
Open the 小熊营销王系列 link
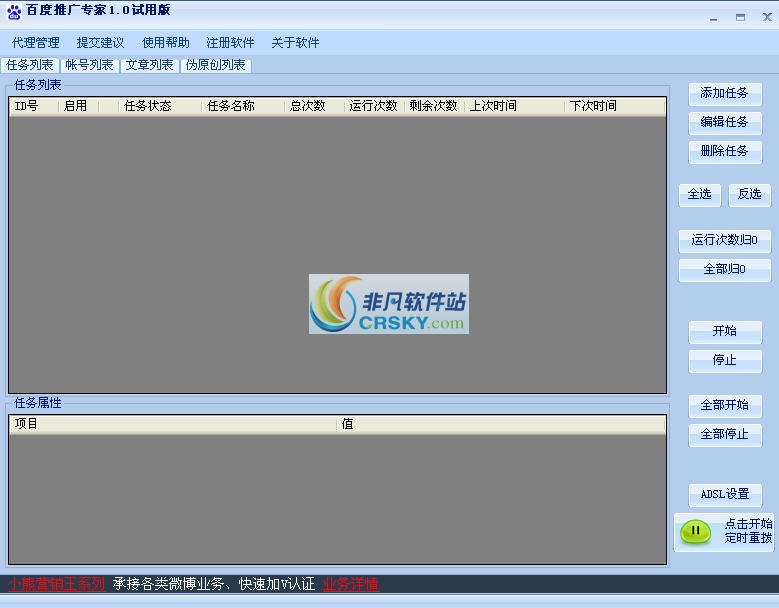[56, 584]
